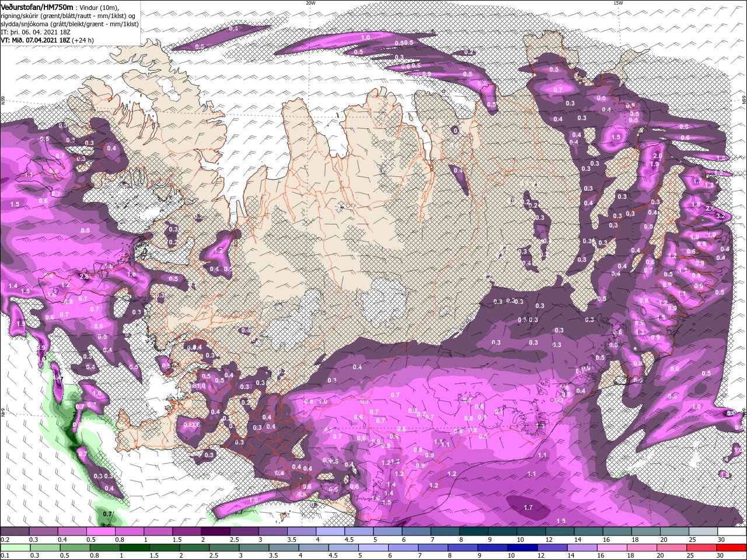Select the light grey 25 swatch, top row

point(703,531)
